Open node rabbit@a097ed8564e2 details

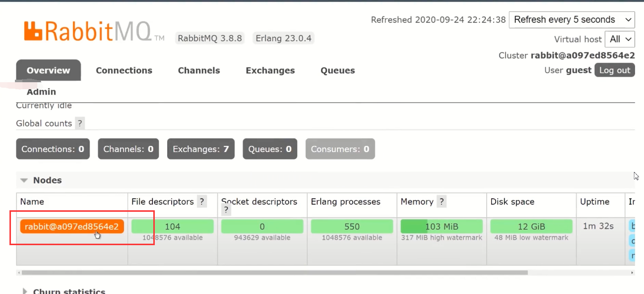pyautogui.click(x=72, y=227)
